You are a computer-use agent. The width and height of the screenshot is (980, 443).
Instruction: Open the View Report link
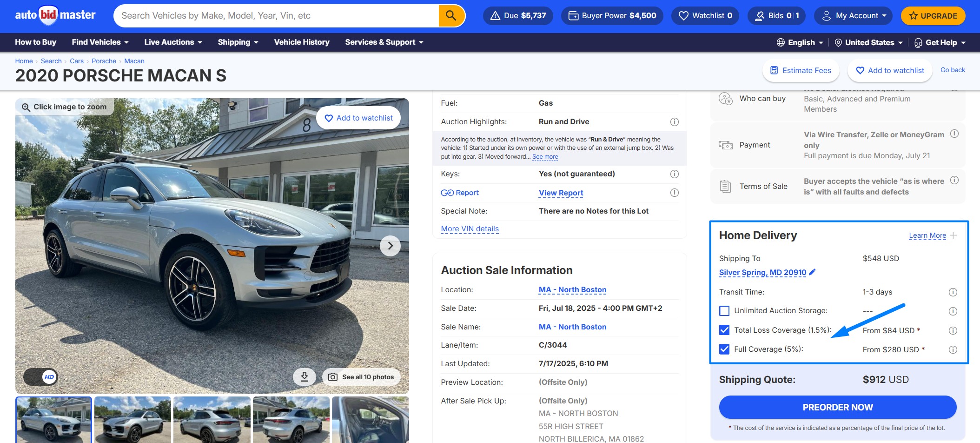point(561,193)
